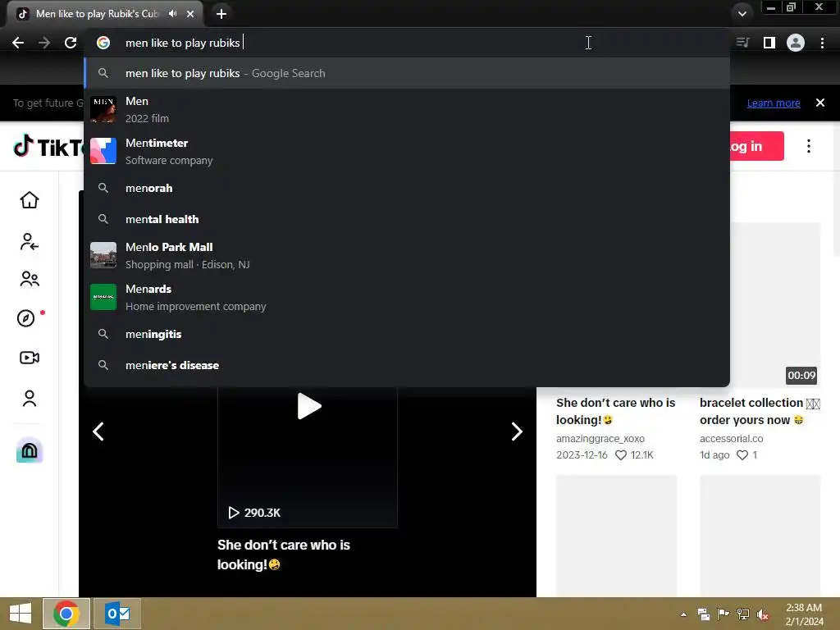Screen dimensions: 840x630
Task: Open the TikTok Profile sidebar icon
Action: 29,399
